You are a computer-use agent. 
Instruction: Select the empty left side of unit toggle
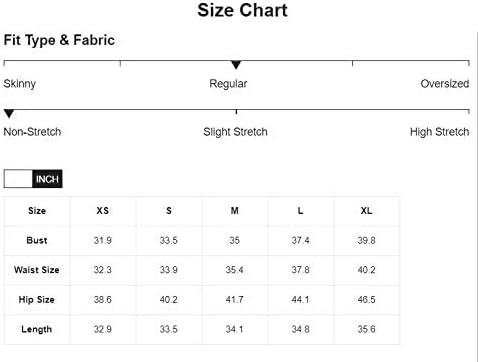18,179
